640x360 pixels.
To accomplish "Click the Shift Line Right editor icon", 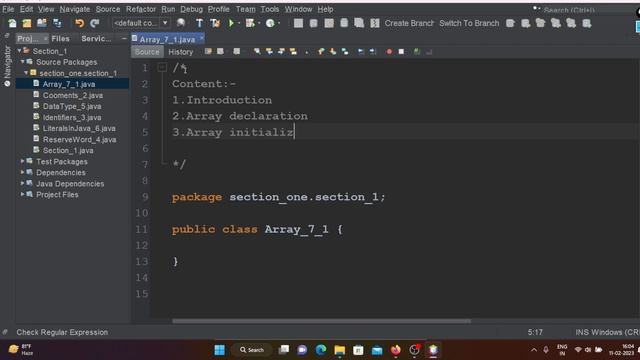I will 373,52.
